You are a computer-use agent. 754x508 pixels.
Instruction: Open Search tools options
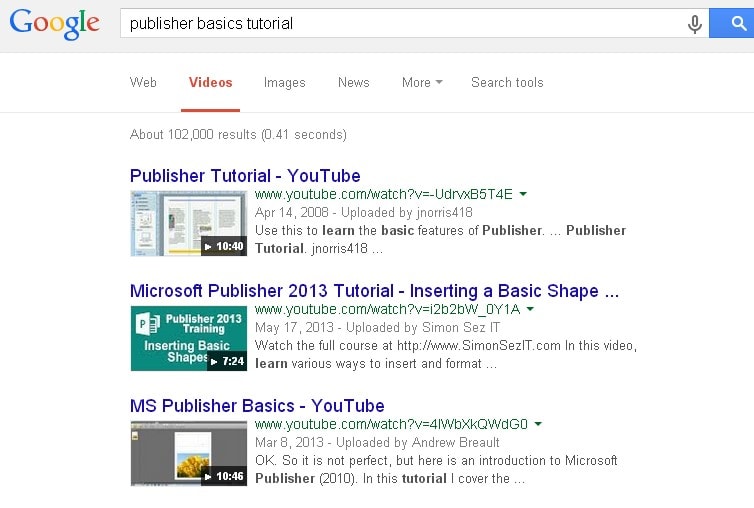pyautogui.click(x=507, y=82)
